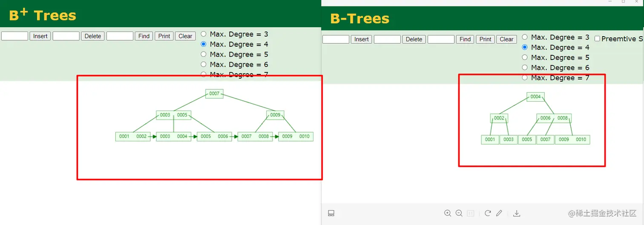Image resolution: width=644 pixels, height=225 pixels.
Task: Focus the find value field in B-Trees
Action: [441, 39]
